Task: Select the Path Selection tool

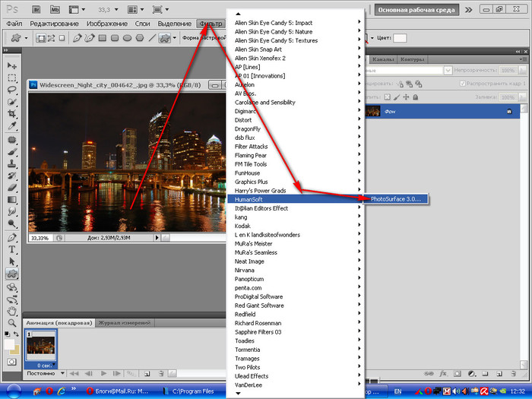Action: [12, 261]
